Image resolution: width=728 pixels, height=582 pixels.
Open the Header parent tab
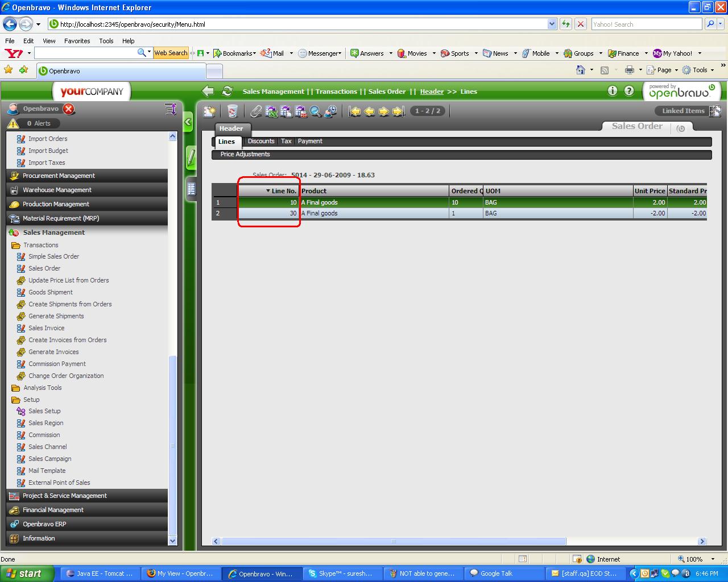pos(231,128)
